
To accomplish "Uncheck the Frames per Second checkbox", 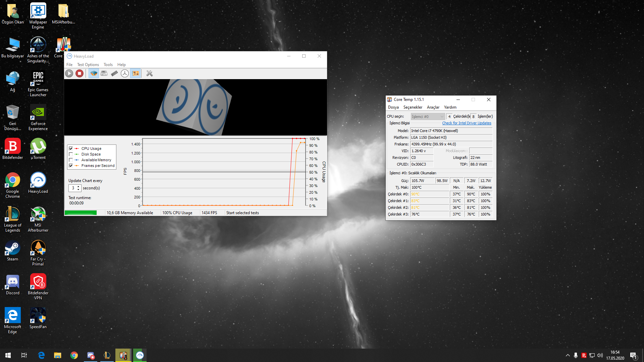I will coord(71,166).
